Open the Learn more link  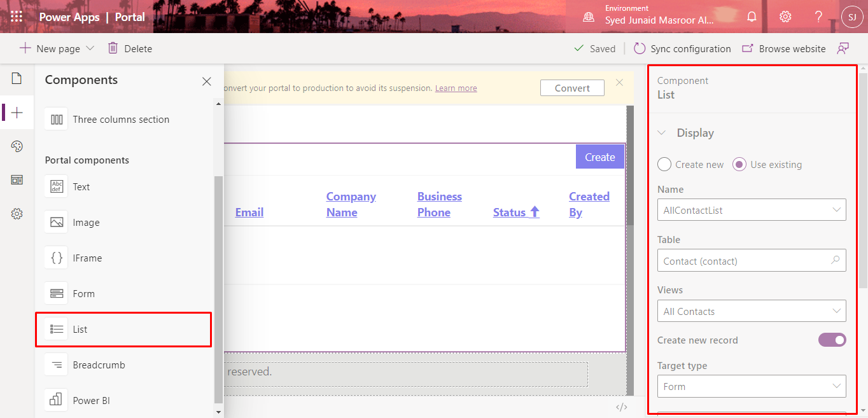tap(456, 88)
